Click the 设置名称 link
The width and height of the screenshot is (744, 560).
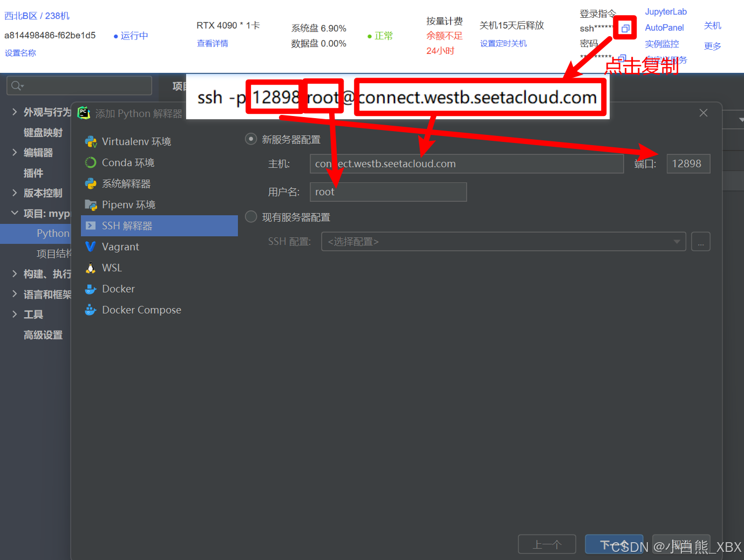21,53
